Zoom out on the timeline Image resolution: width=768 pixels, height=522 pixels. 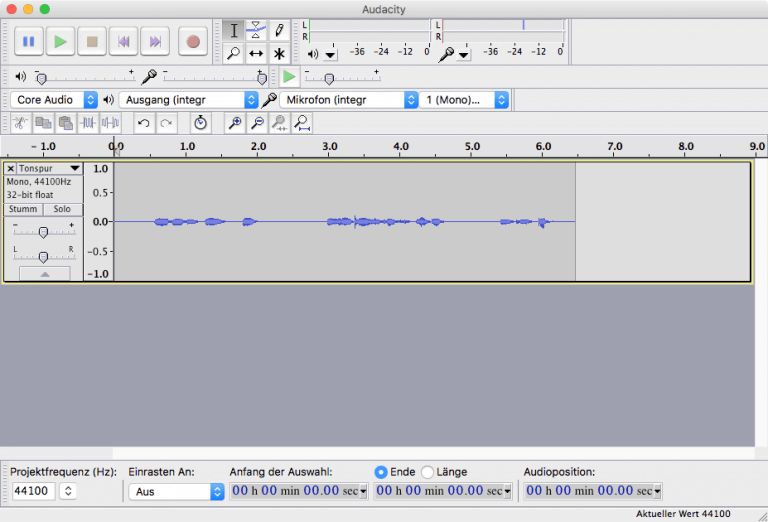click(258, 123)
